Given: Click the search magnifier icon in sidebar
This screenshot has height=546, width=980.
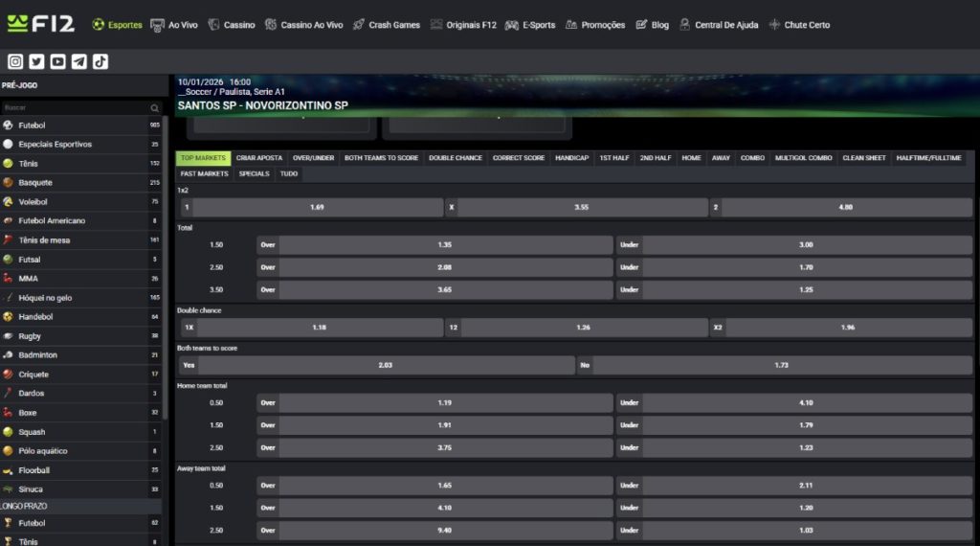Looking at the screenshot, I should coord(154,108).
